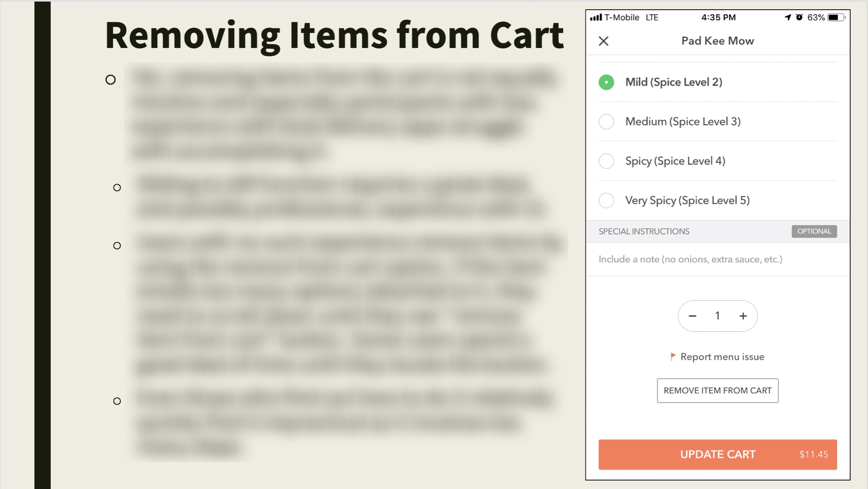Click the OPTIONAL badge label

click(814, 231)
